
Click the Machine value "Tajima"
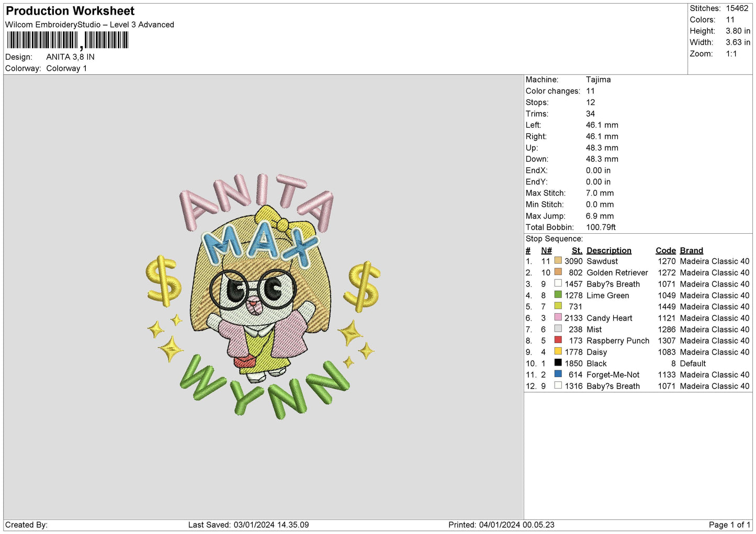pos(598,79)
